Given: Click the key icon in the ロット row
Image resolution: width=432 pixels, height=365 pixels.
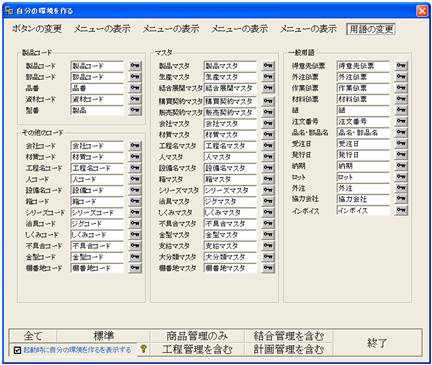Looking at the screenshot, I should 401,177.
